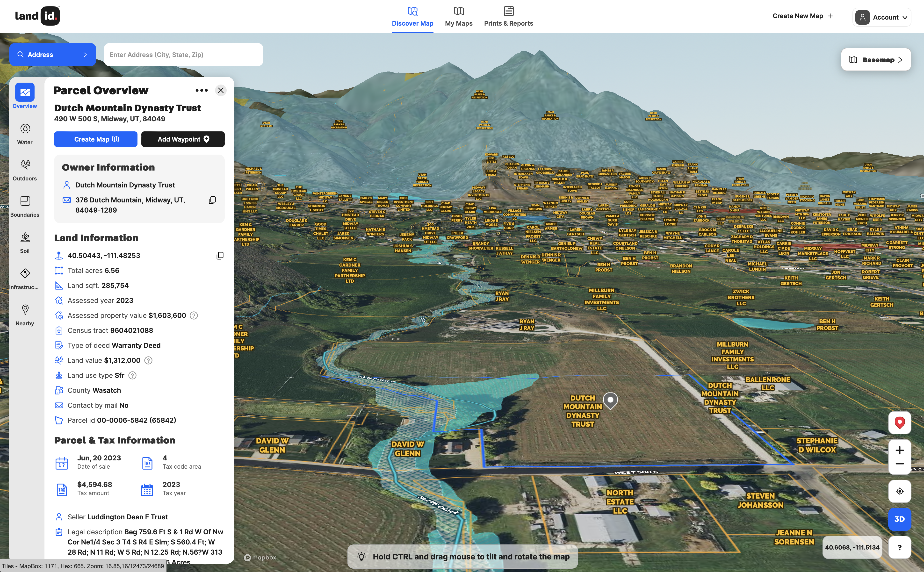Select the Brandon Nielson parcel label
This screenshot has height=572, width=924.
pyautogui.click(x=681, y=269)
